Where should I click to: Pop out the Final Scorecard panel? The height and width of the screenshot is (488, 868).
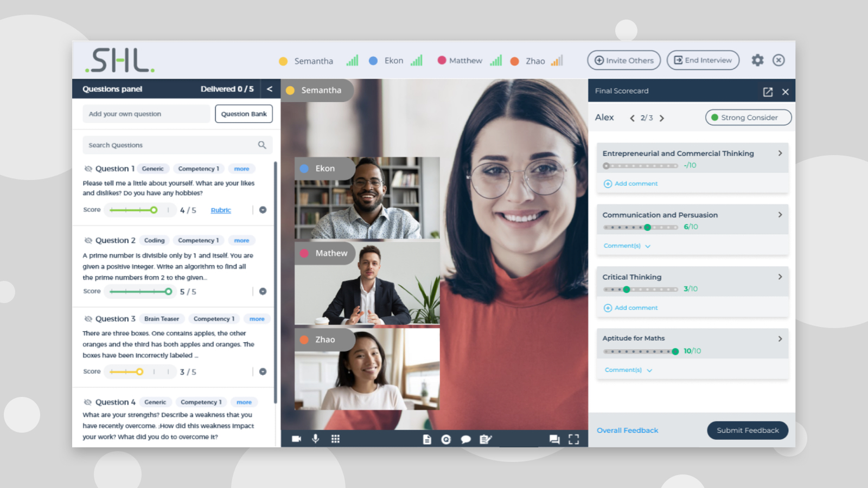pyautogui.click(x=768, y=92)
